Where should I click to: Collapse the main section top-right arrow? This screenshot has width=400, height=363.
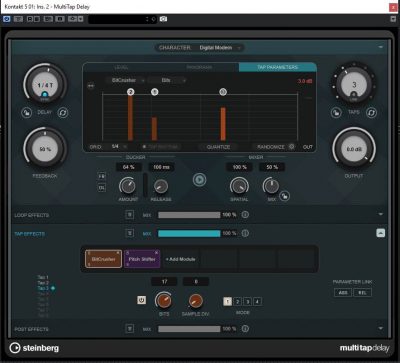[x=381, y=47]
